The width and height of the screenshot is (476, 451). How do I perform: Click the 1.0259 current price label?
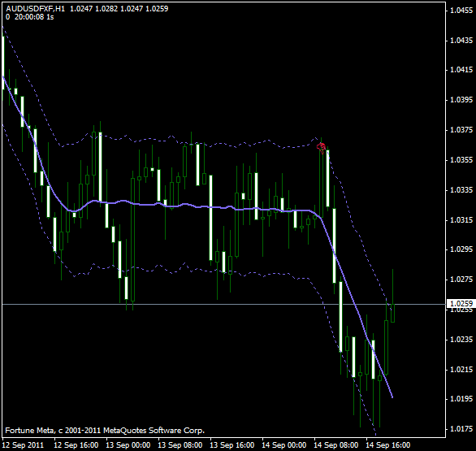pyautogui.click(x=461, y=304)
